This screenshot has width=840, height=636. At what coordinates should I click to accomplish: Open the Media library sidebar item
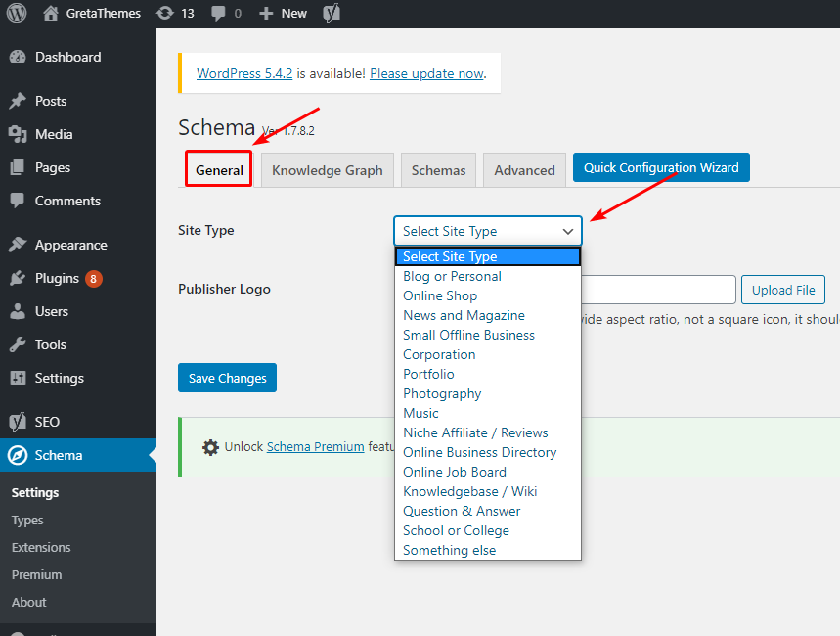pos(54,134)
